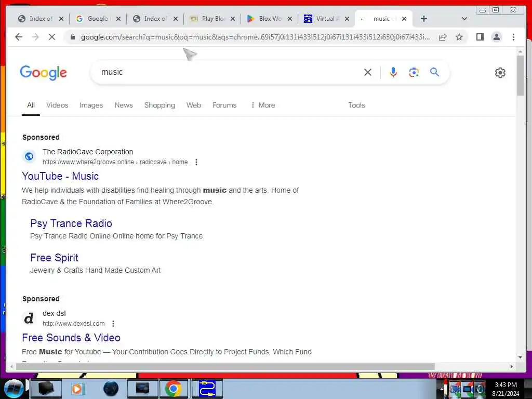View site info lock icon

(72, 37)
